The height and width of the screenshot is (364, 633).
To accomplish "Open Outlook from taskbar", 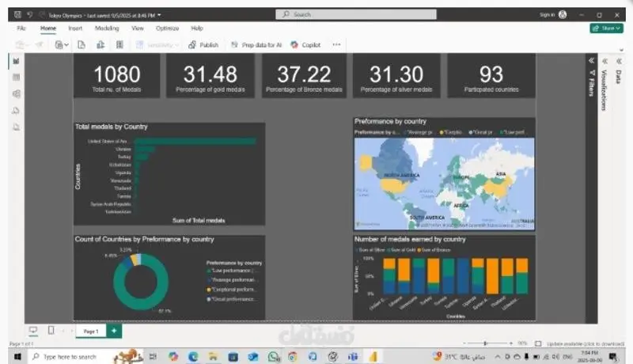I will point(252,357).
